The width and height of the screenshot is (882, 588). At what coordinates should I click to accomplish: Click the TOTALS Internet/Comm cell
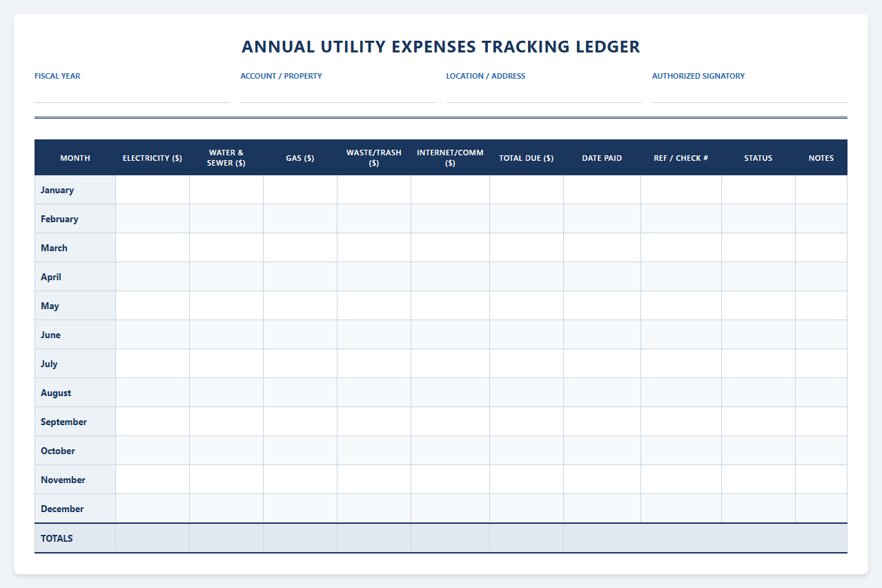point(451,538)
